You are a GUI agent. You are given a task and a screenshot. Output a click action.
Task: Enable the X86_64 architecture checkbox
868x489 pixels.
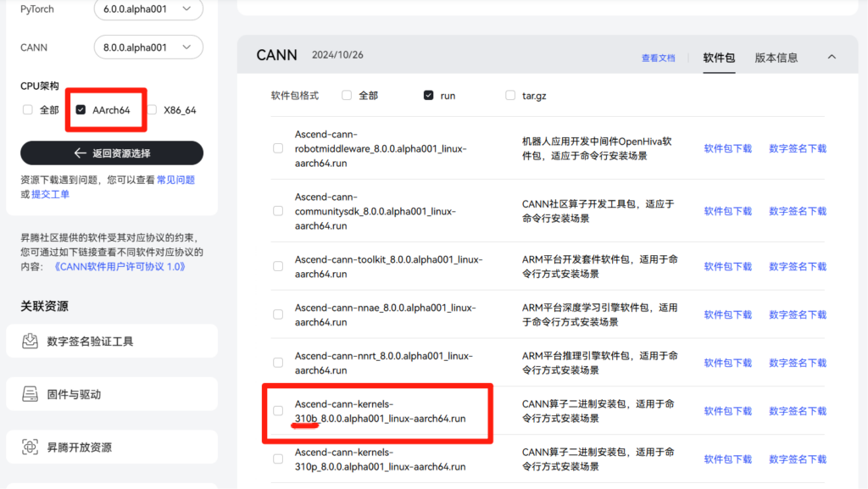pos(153,110)
